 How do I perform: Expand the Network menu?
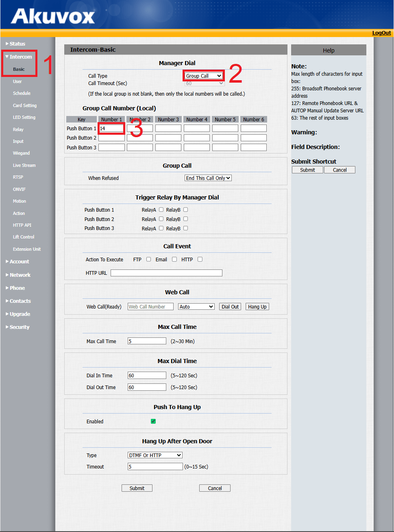(19, 275)
